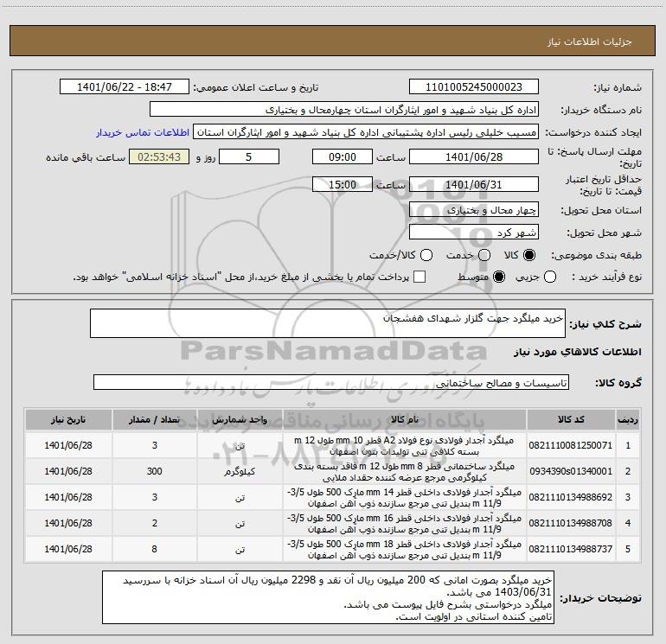
Task: Click the تعداد / مقدار column header
Action: [x=155, y=419]
